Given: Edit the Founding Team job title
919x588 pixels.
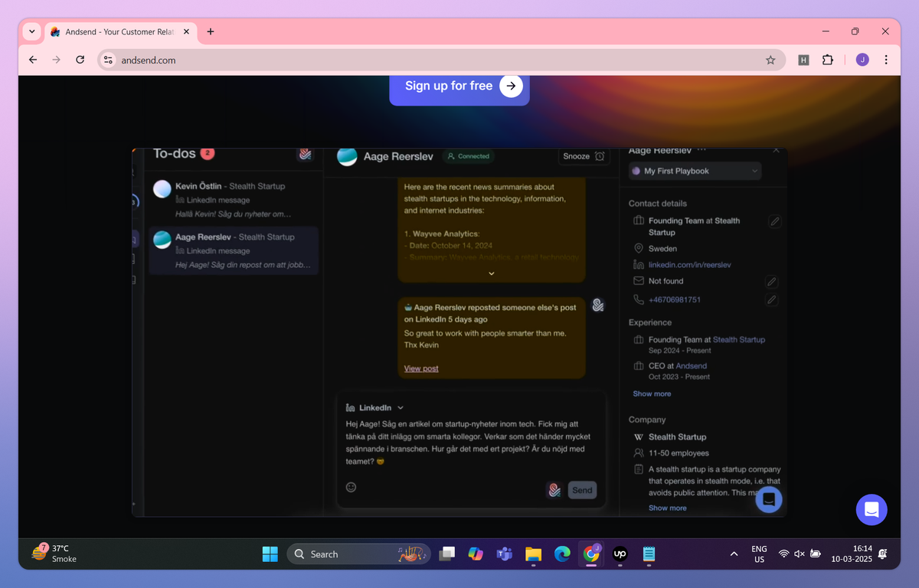Looking at the screenshot, I should pos(774,221).
